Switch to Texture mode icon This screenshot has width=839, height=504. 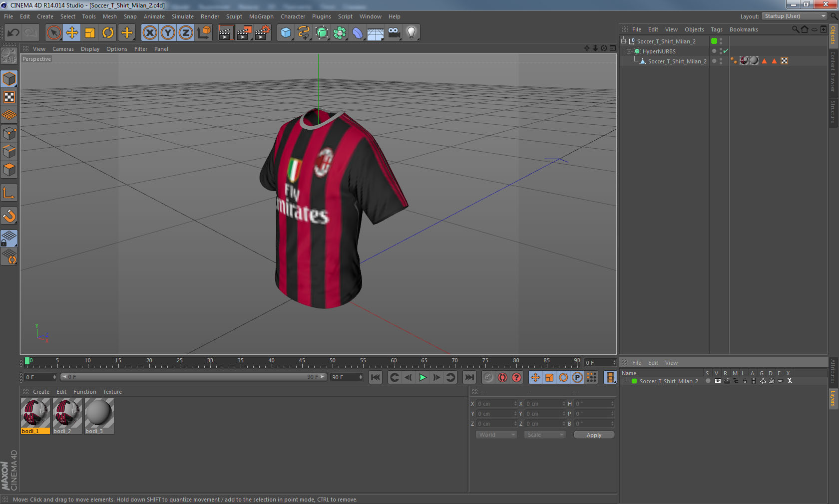pyautogui.click(x=9, y=97)
